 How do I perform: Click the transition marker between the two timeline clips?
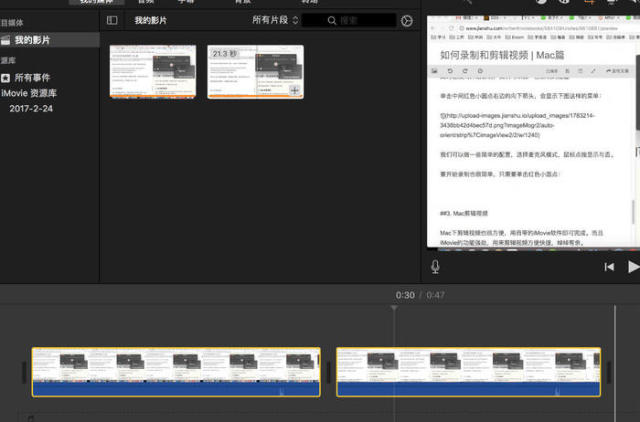click(x=328, y=372)
